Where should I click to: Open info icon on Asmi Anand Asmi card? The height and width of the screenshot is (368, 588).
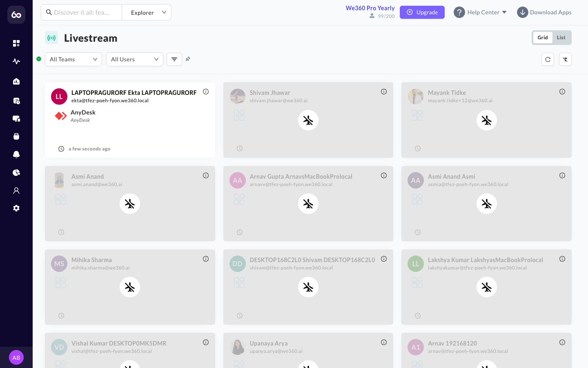coord(562,175)
